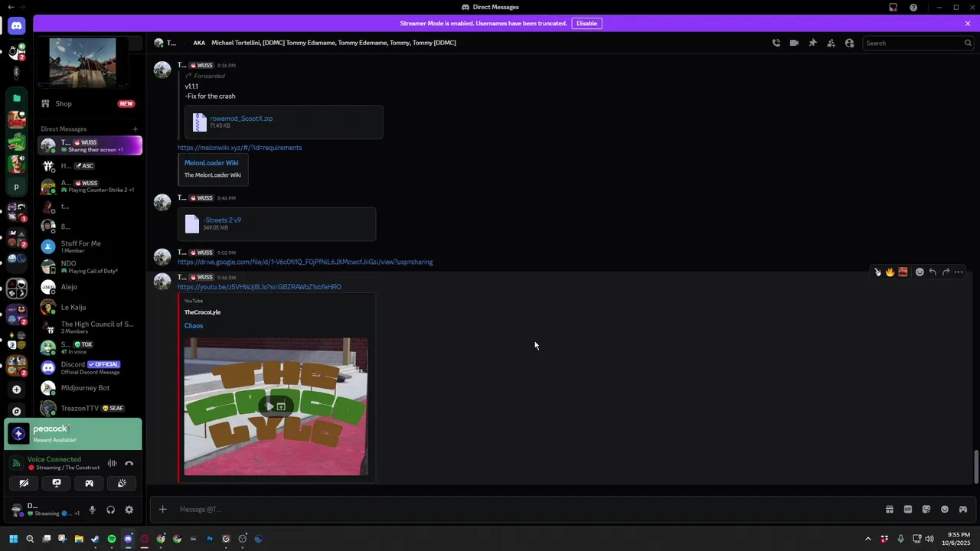Open More options on hovered message

(x=959, y=272)
